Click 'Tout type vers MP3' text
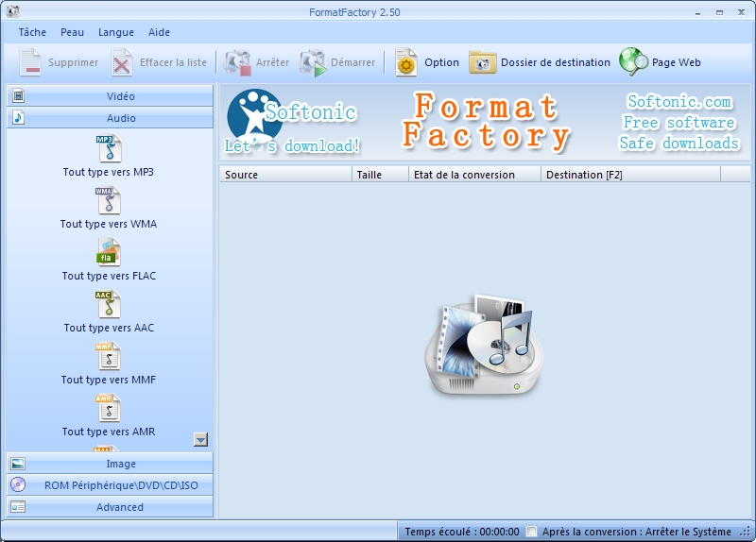This screenshot has width=756, height=542. point(109,172)
